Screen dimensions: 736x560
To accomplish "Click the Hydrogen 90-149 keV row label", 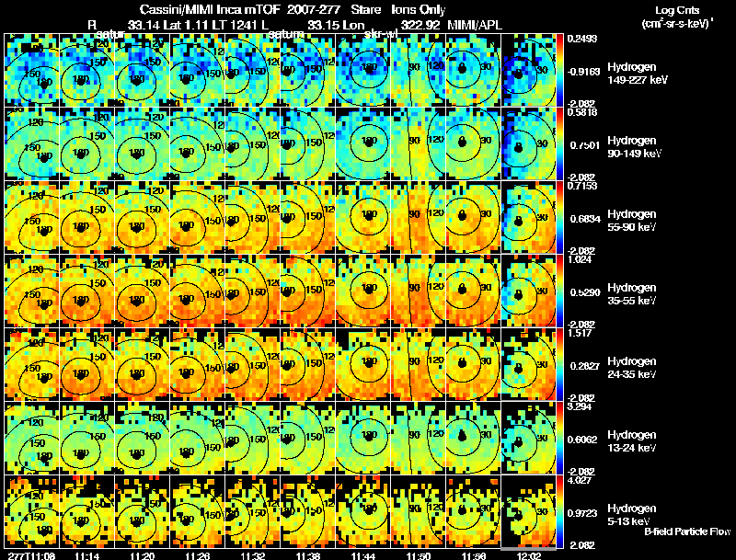I will point(634,147).
